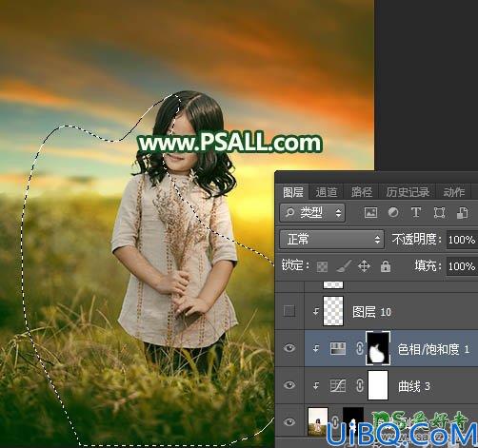
Task: Toggle lock image pixels brush icon
Action: click(344, 266)
